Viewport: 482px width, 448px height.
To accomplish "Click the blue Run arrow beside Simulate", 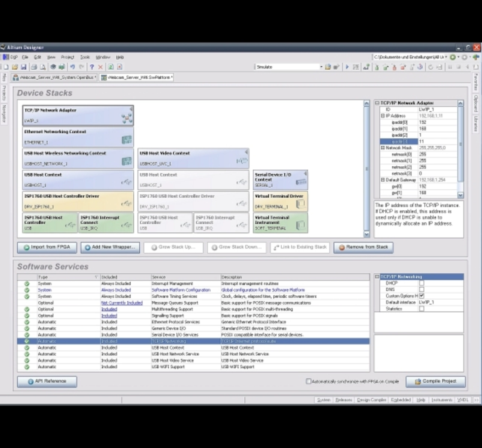I will coord(347,67).
